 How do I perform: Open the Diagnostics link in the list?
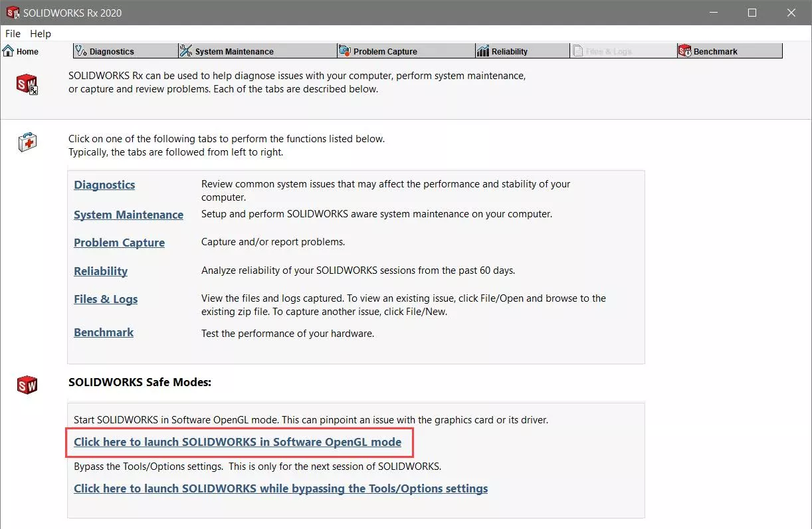click(x=104, y=185)
